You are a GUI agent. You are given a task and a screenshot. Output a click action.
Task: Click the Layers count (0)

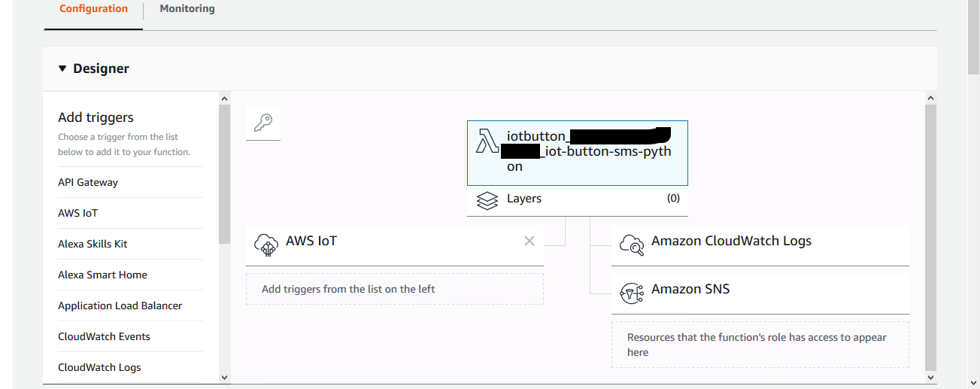(x=673, y=199)
